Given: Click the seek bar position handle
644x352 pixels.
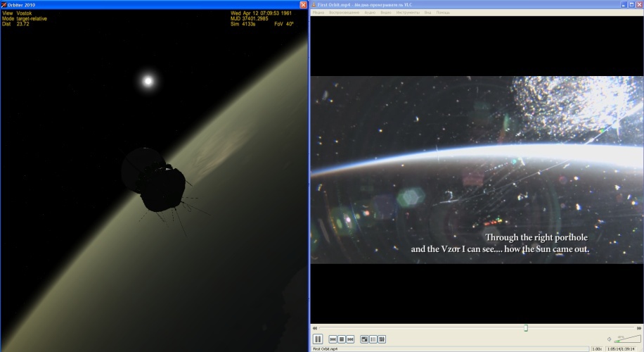Looking at the screenshot, I should (x=526, y=328).
